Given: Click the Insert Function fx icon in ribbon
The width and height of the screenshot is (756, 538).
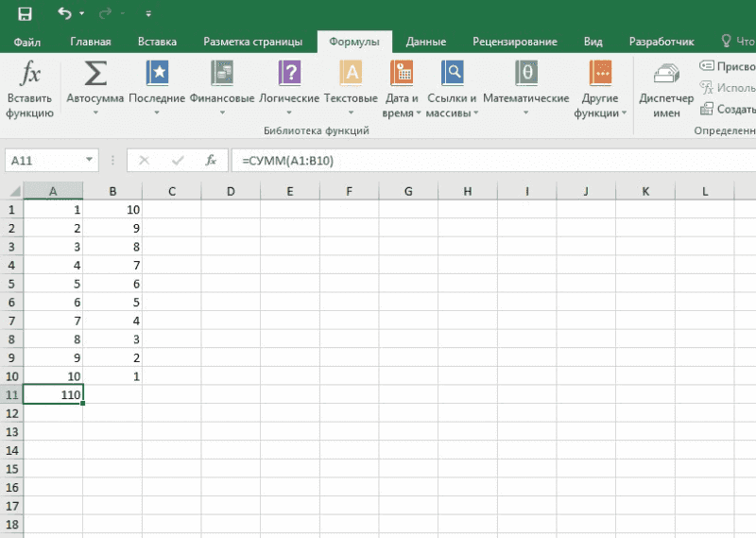Looking at the screenshot, I should click(29, 74).
